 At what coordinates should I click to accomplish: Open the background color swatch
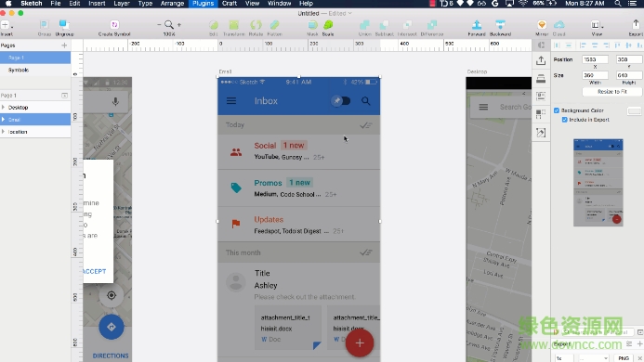634,111
